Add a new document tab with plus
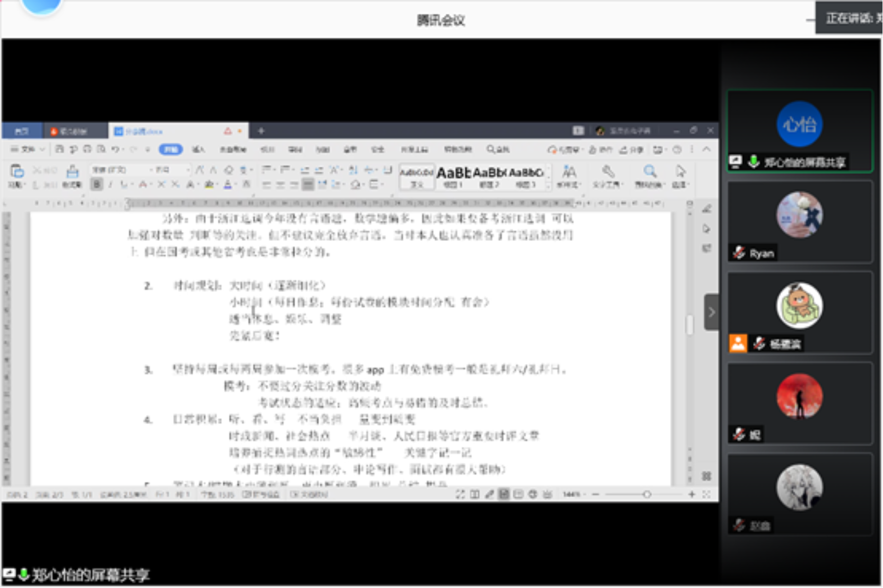883x588 pixels. (261, 131)
